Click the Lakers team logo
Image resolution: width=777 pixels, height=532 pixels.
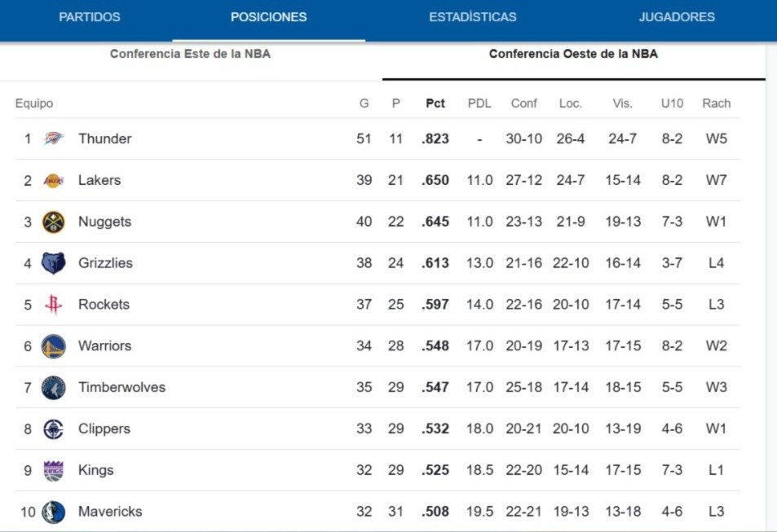(x=54, y=180)
